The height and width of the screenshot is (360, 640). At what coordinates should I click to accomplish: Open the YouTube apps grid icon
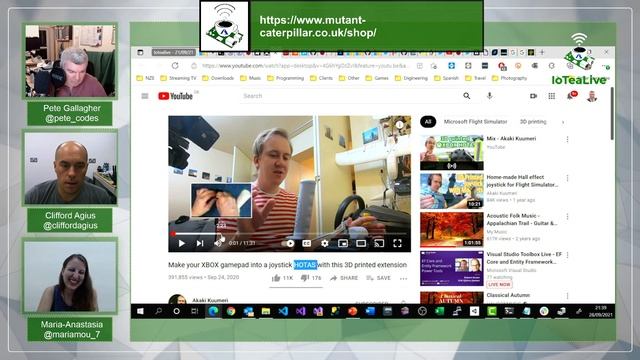[x=551, y=96]
